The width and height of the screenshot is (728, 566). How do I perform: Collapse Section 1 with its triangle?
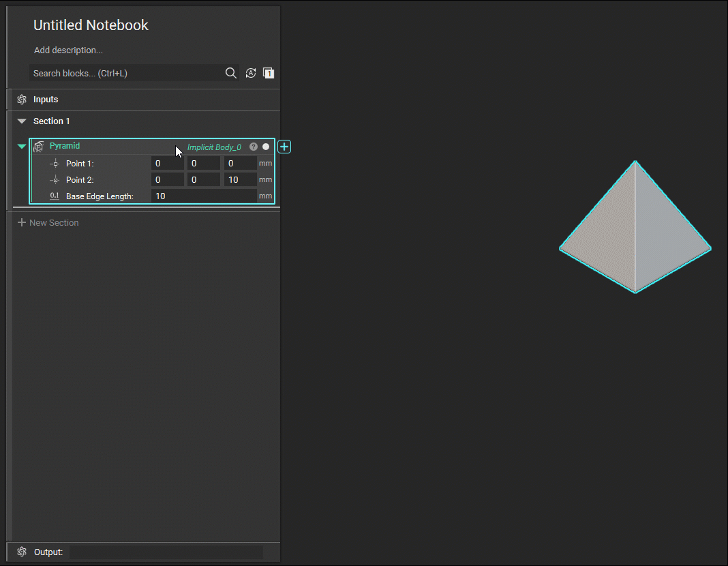(x=22, y=121)
